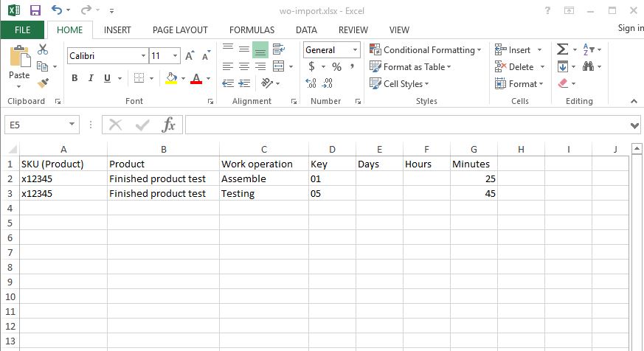The width and height of the screenshot is (644, 351).
Task: Click the Increase Font Size icon
Action: [190, 56]
